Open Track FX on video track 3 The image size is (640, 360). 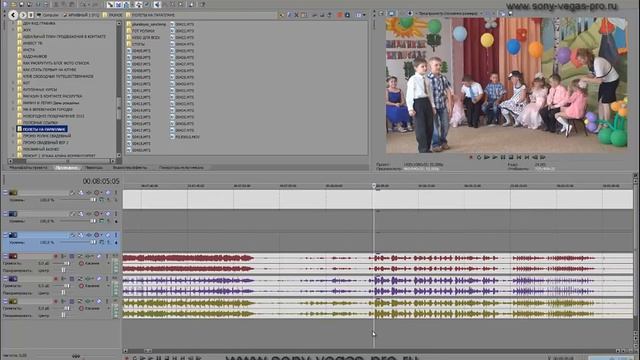coord(89,235)
